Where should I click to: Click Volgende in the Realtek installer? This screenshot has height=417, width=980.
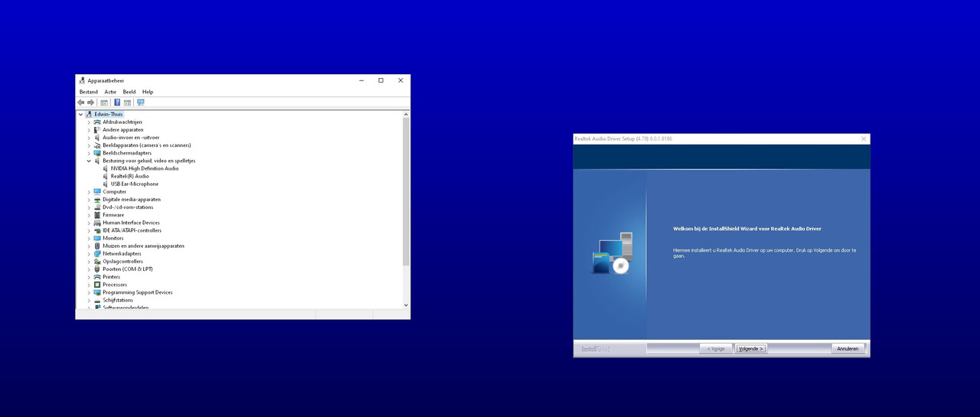click(x=751, y=348)
